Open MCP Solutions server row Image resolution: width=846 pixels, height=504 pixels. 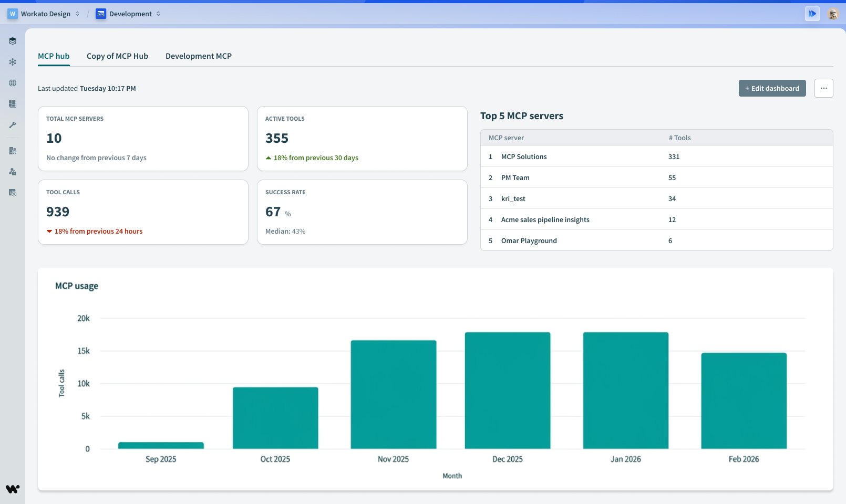pos(524,156)
